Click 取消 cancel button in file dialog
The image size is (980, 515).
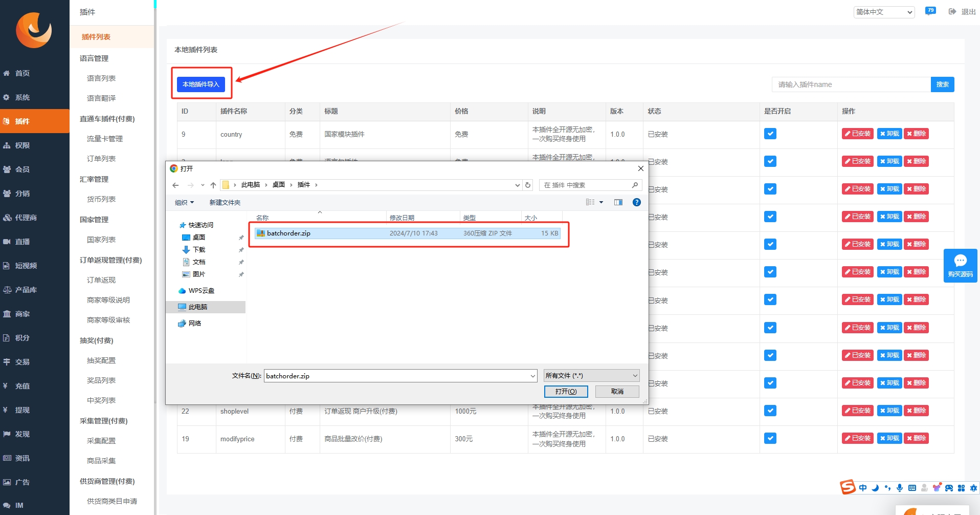(617, 392)
